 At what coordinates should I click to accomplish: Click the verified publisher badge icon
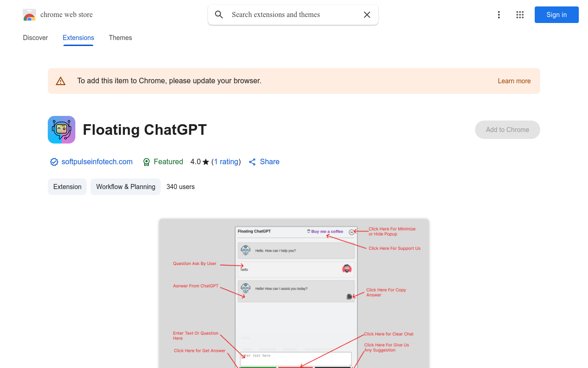tap(54, 162)
